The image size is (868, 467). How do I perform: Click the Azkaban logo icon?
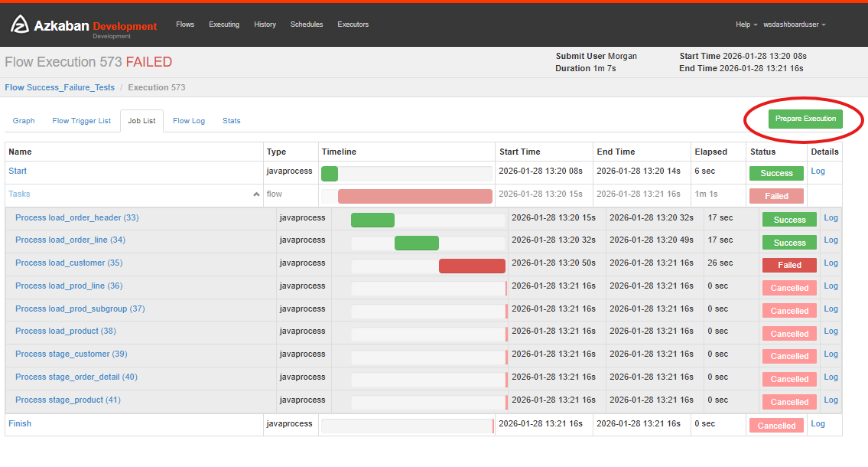coord(19,25)
